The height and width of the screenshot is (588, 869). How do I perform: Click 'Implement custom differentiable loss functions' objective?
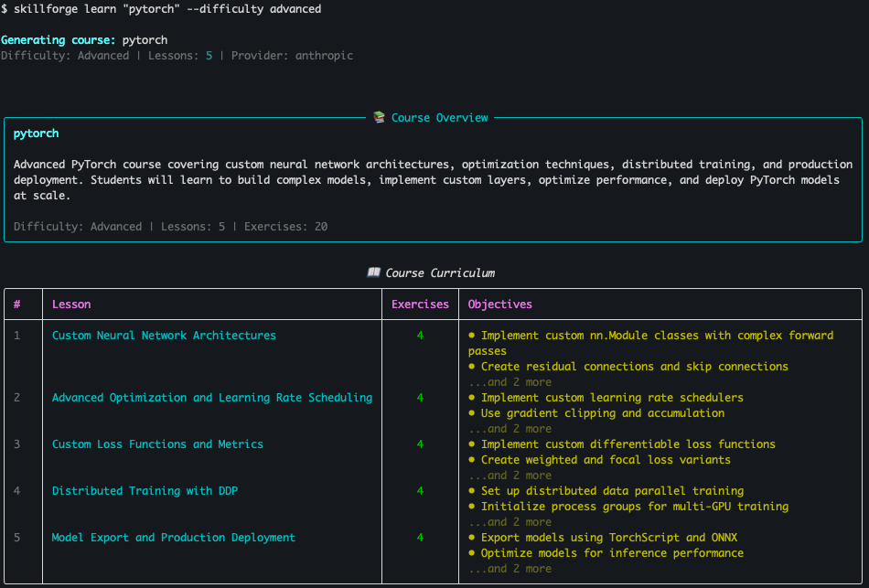[622, 444]
